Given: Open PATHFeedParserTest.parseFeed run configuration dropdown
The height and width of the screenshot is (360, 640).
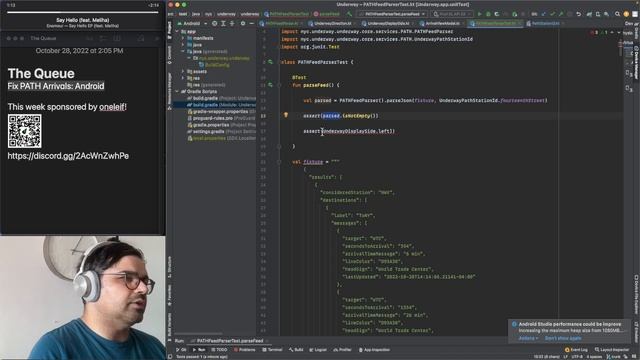Looking at the screenshot, I should pos(392,14).
